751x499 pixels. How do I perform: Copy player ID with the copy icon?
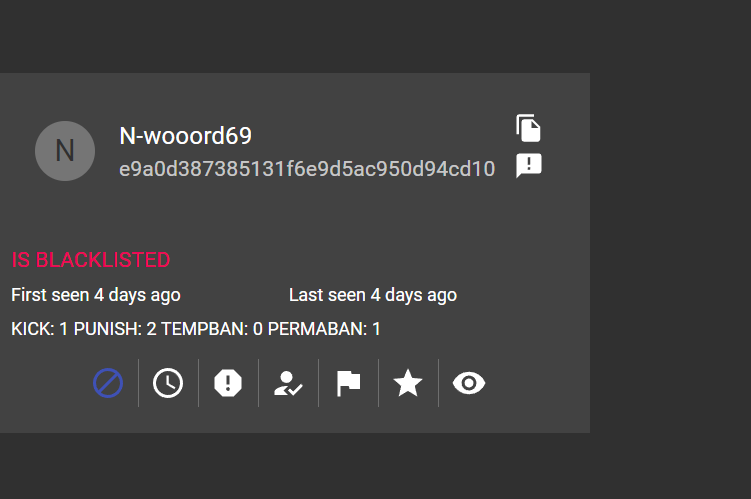(x=528, y=128)
